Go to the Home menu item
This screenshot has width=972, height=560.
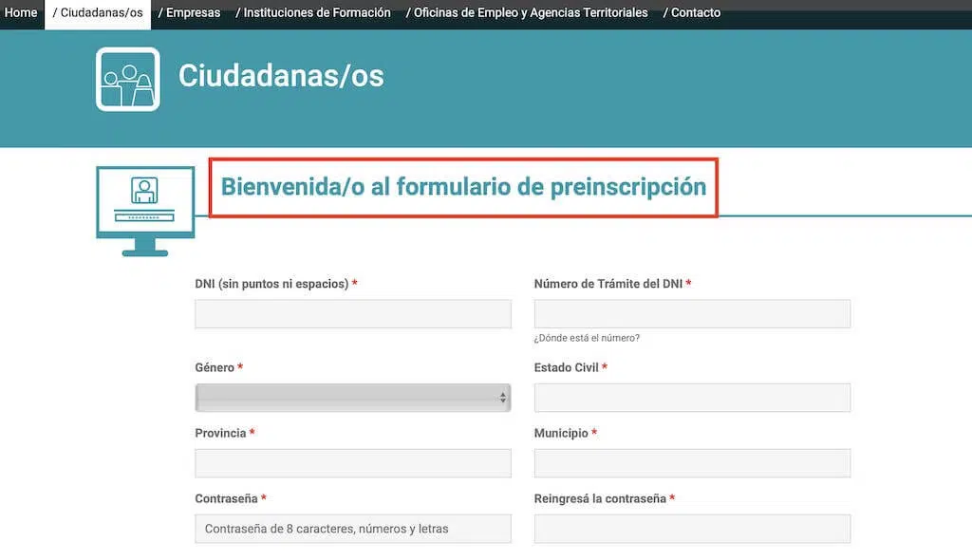(x=21, y=13)
